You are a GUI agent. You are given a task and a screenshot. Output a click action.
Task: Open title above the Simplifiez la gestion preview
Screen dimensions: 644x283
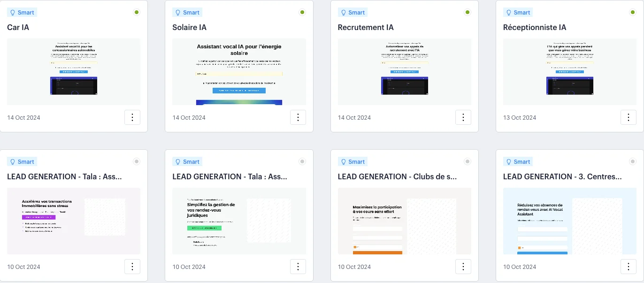230,176
